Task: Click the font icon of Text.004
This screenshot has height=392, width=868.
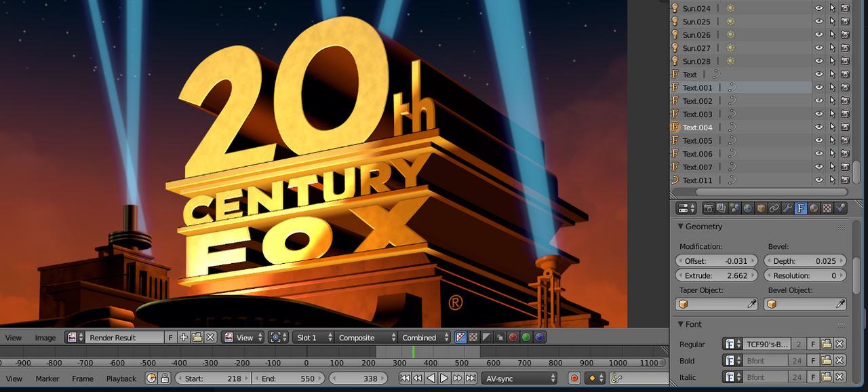Action: 675,128
